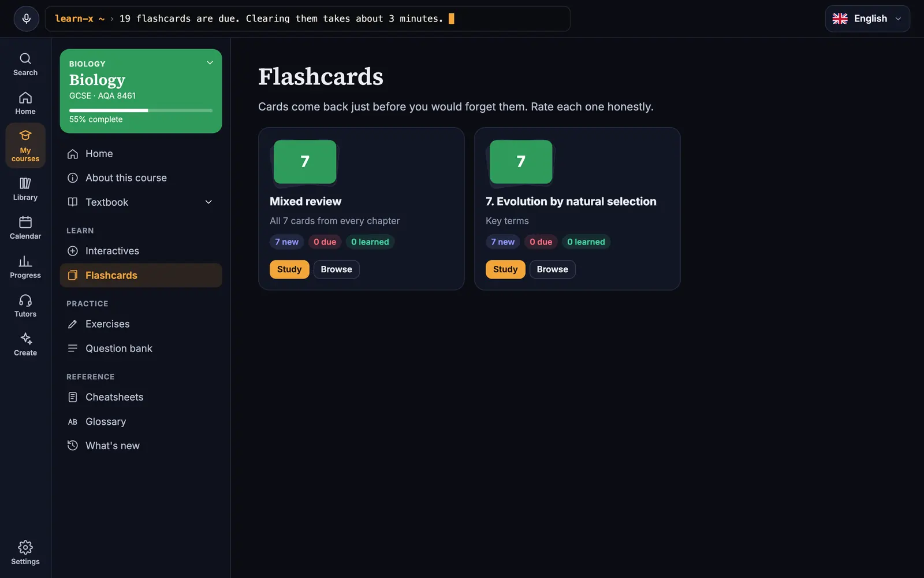Open the Glossary
The height and width of the screenshot is (578, 924).
coord(141,421)
